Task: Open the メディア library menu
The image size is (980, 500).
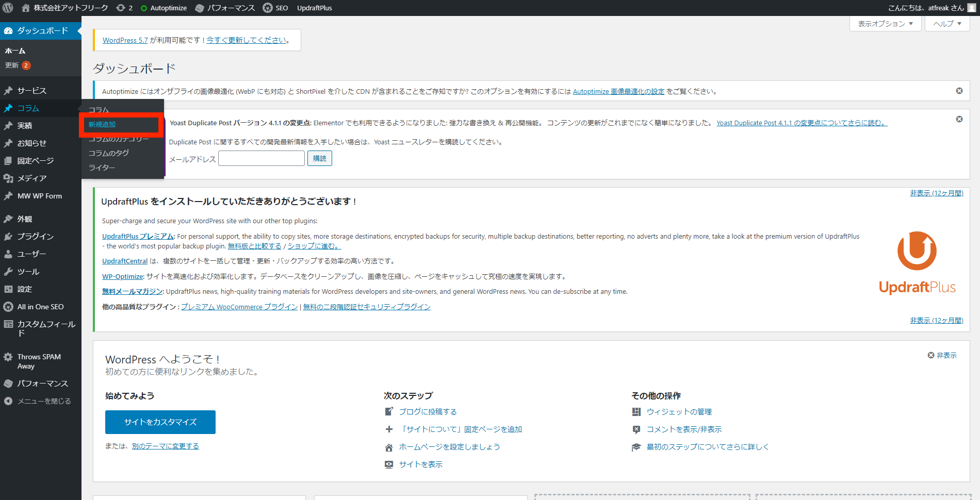Action: [41, 178]
